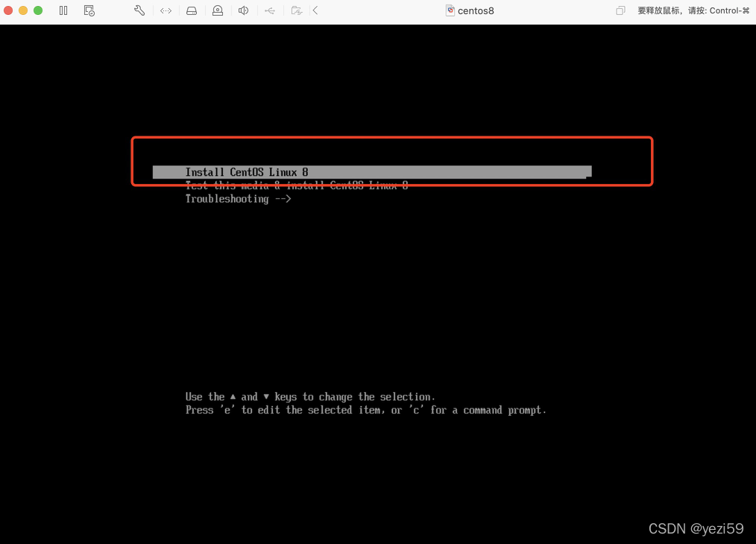Collapse toolbar with the left chevron
This screenshot has width=756, height=544.
pyautogui.click(x=315, y=10)
